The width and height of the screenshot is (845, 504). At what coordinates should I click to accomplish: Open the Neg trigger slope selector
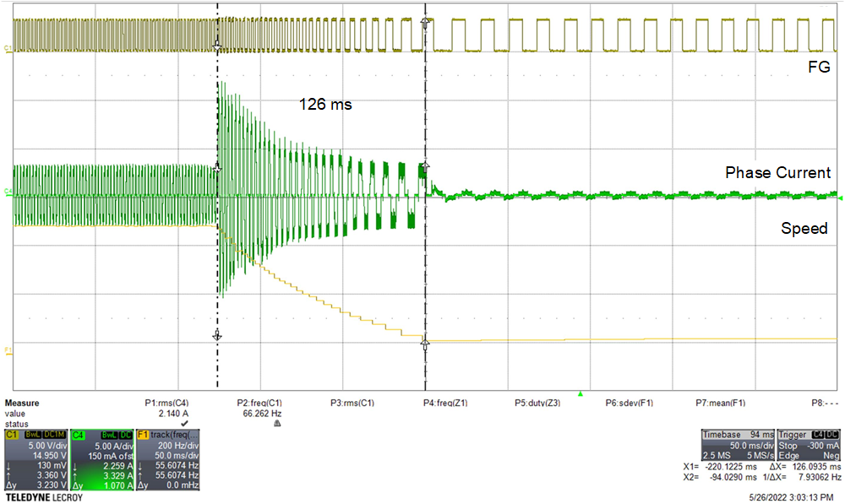tap(831, 454)
